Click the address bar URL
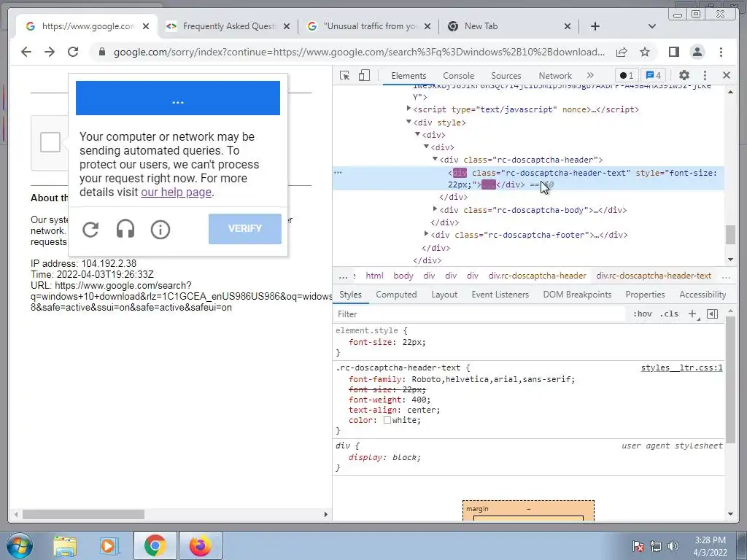The height and width of the screenshot is (560, 747). click(x=359, y=52)
